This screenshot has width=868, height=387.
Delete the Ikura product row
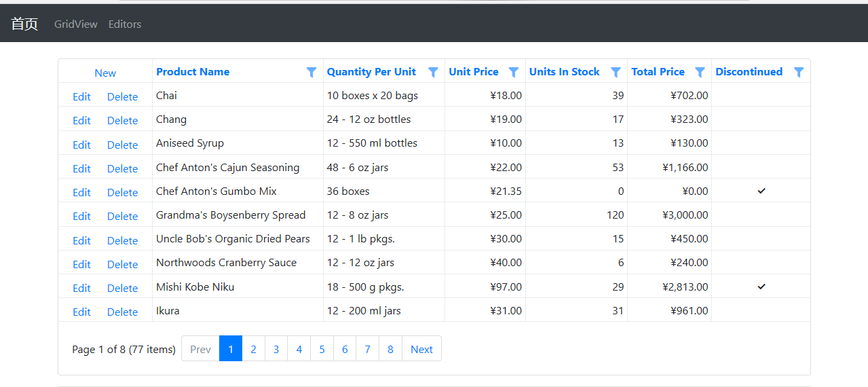[122, 312]
